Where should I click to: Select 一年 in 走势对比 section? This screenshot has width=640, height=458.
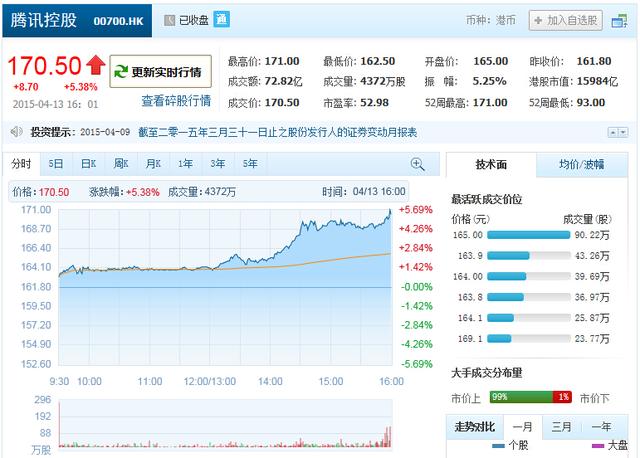pyautogui.click(x=602, y=427)
